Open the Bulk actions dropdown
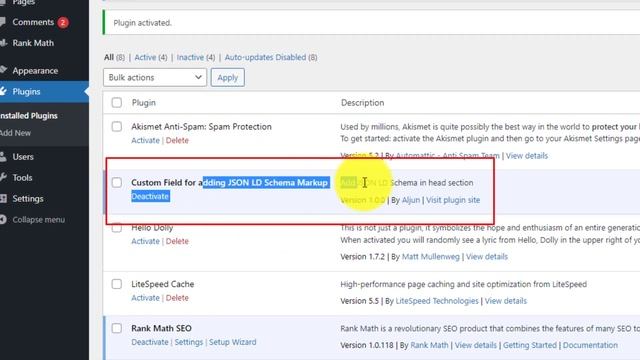 pyautogui.click(x=155, y=78)
